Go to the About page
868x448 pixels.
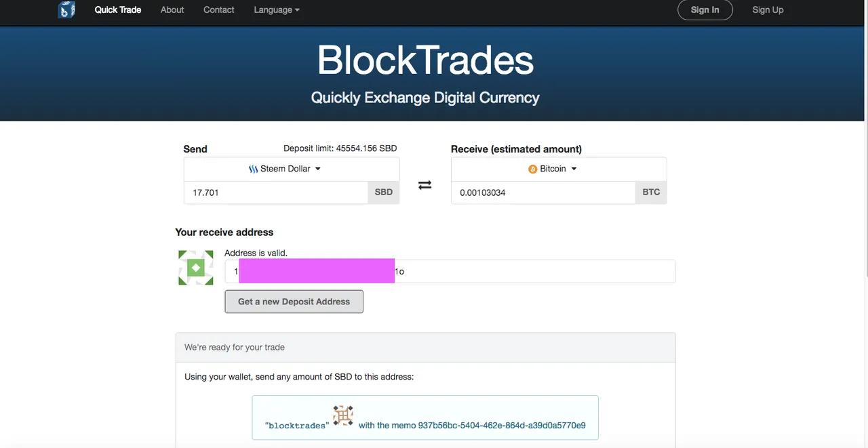pyautogui.click(x=172, y=9)
